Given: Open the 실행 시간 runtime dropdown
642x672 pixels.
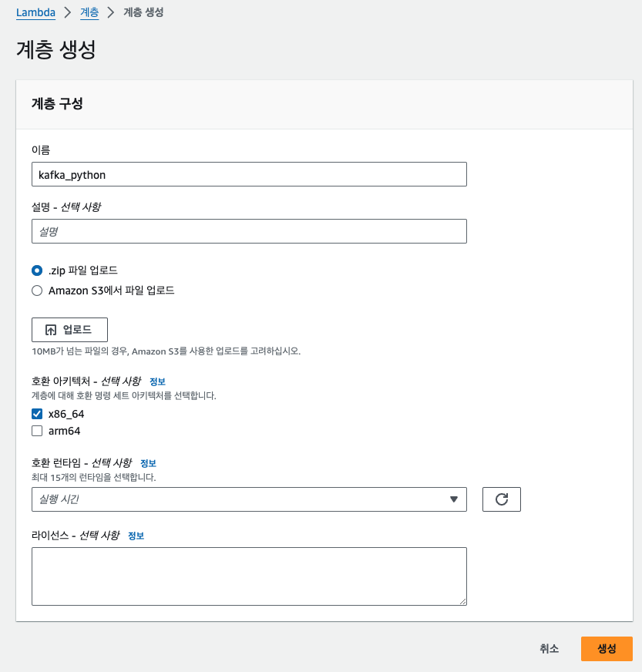Looking at the screenshot, I should tap(249, 499).
